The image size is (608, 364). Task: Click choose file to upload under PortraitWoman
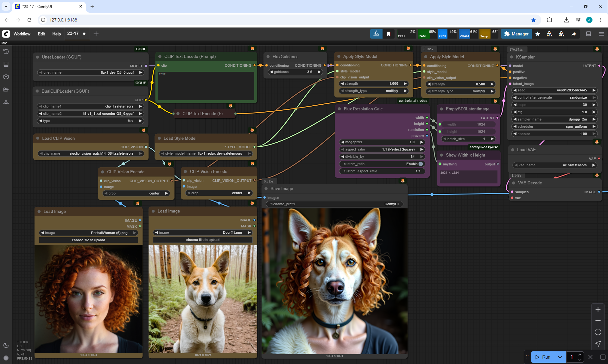[x=88, y=240]
